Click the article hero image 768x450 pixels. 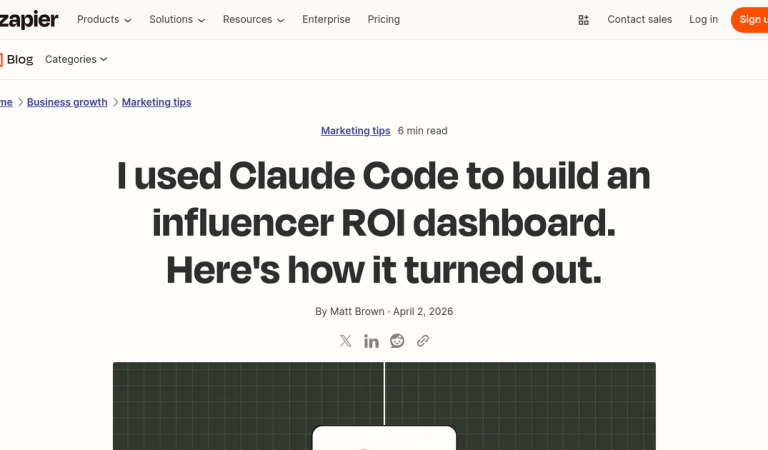coord(384,406)
